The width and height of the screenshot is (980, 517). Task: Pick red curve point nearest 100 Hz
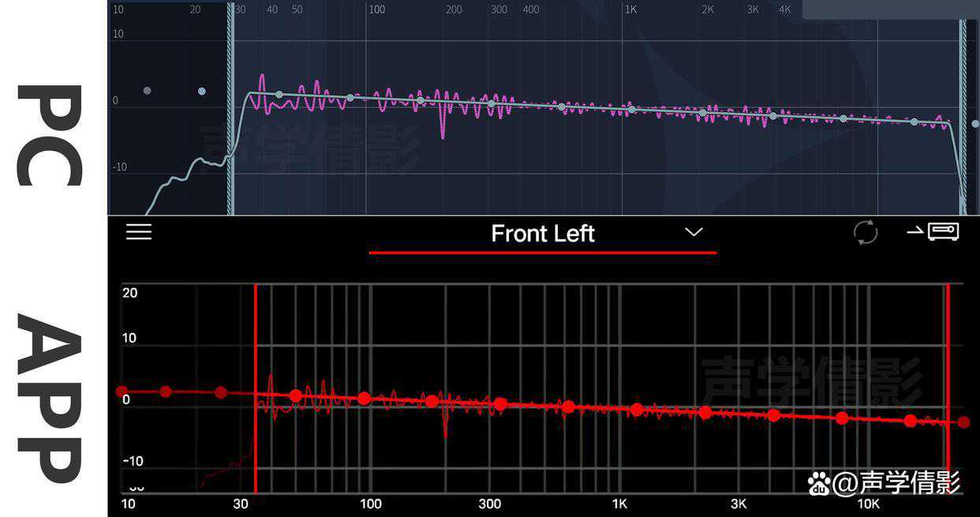364,399
